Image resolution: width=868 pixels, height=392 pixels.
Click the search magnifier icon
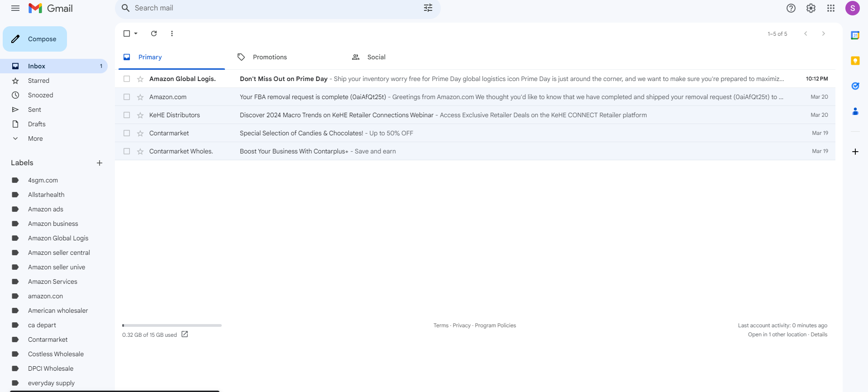point(126,8)
